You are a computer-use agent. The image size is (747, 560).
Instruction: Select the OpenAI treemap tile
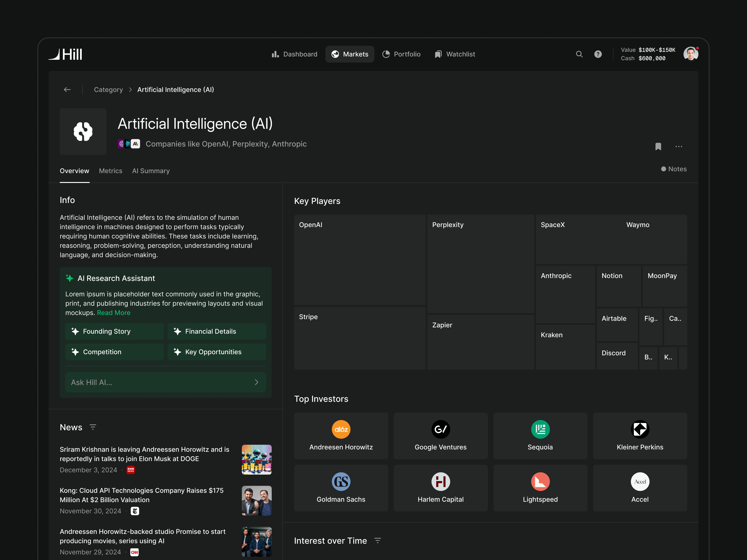(360, 260)
